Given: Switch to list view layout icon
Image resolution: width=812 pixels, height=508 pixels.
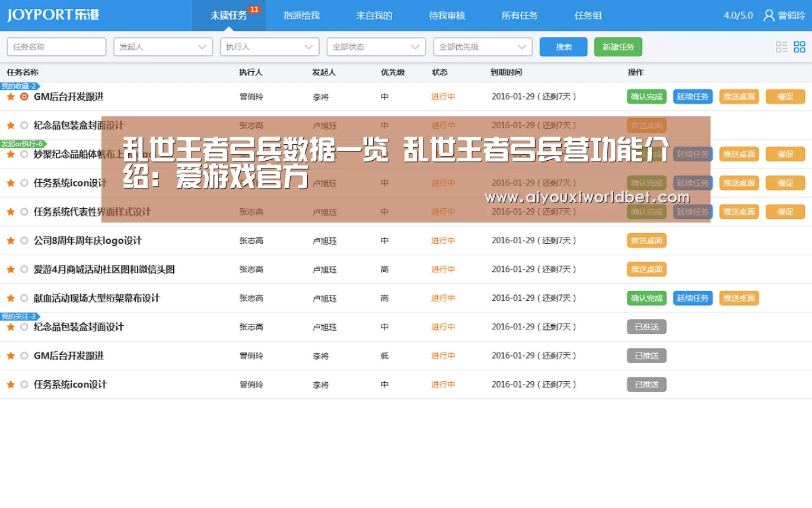Looking at the screenshot, I should 781,47.
